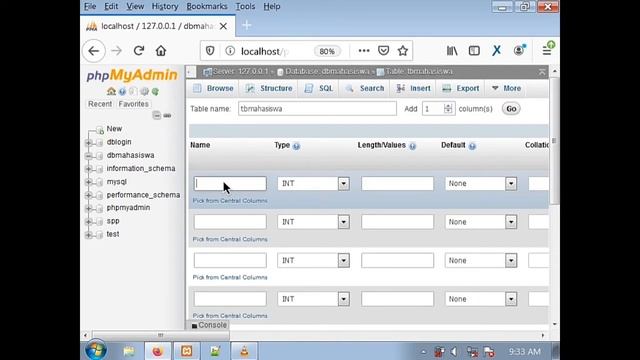Screen dimensions: 640x360
Task: Switch to the Structure tab
Action: (269, 88)
